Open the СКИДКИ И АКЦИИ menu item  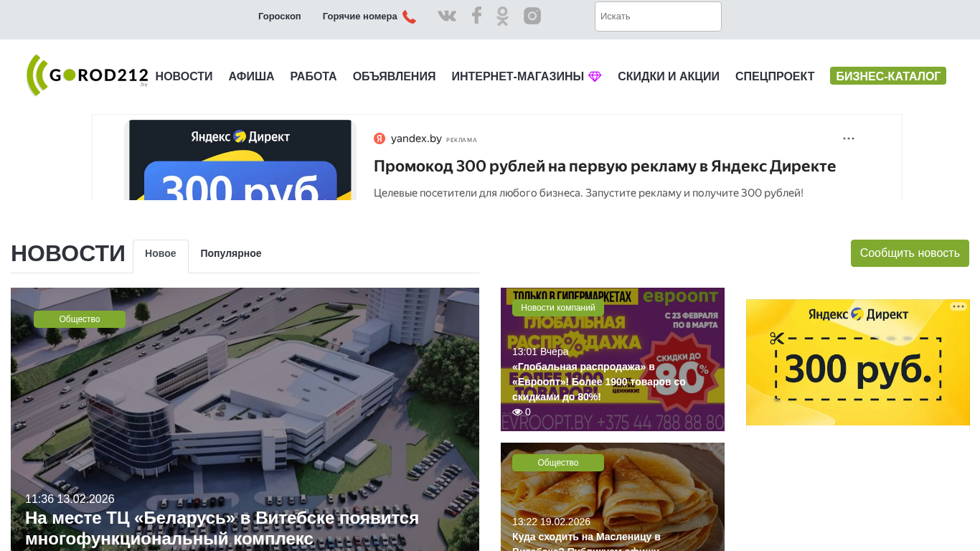pyautogui.click(x=669, y=77)
